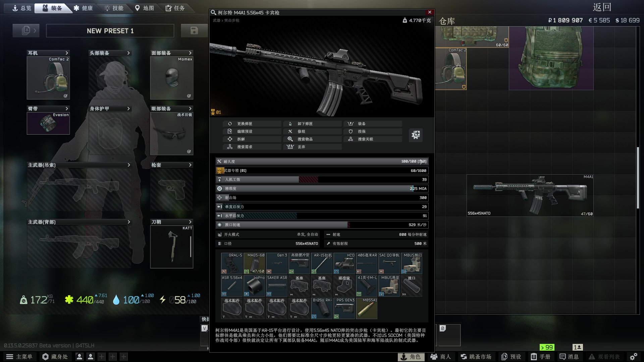This screenshot has height=362, width=644.
Task: Select the M855A1 ammo slot
Action: tap(367, 308)
